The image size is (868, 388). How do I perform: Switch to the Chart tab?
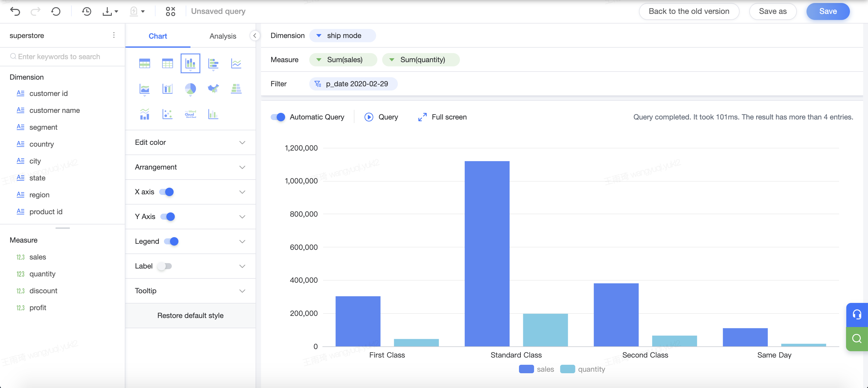pyautogui.click(x=158, y=36)
